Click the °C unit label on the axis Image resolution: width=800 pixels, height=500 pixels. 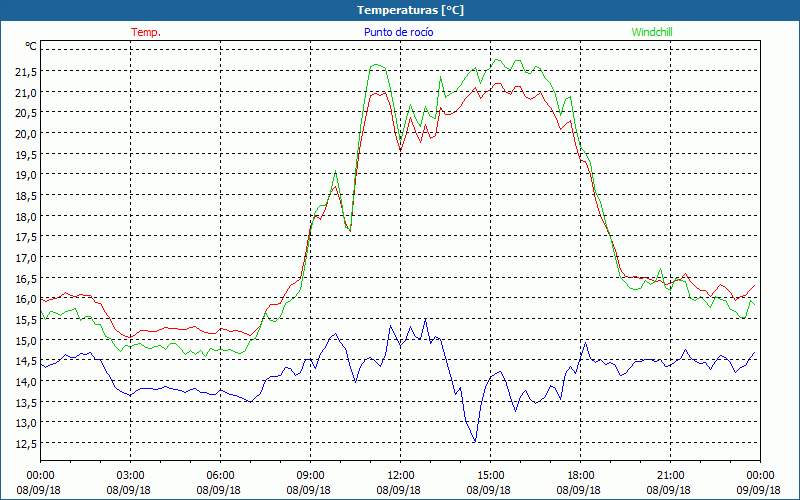[31, 46]
